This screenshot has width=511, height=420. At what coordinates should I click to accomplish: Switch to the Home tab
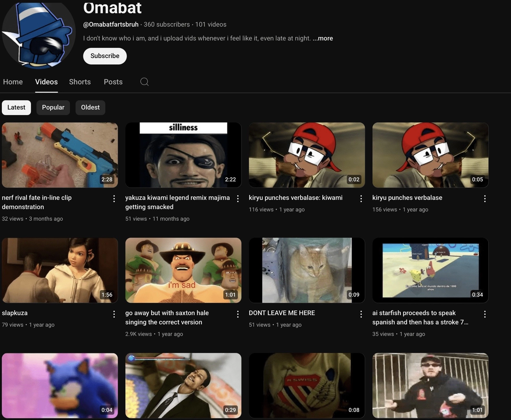tap(13, 82)
